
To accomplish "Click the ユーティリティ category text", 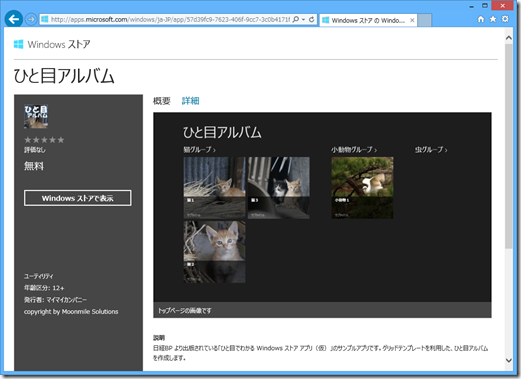I will 39,276.
